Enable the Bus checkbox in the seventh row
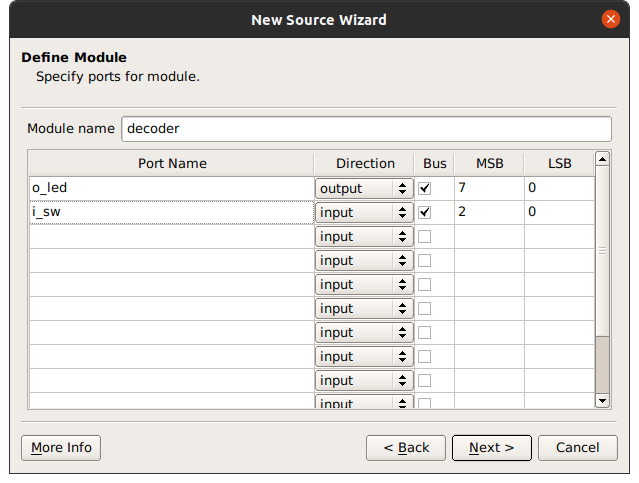The image size is (639, 483). (x=425, y=333)
